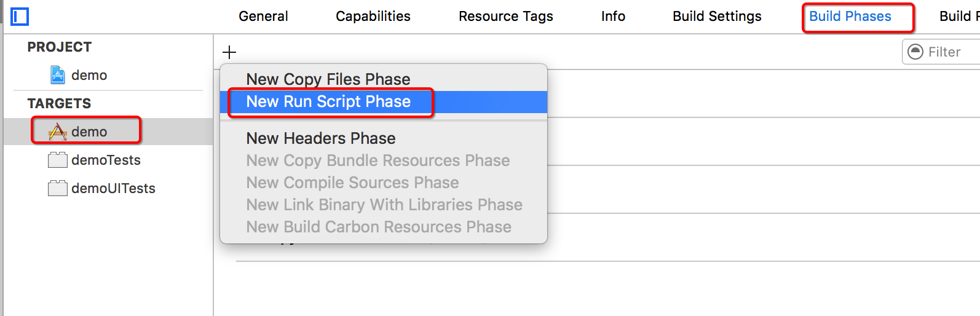The height and width of the screenshot is (316, 980).
Task: Select the demo project blueprint icon
Action: (58, 75)
